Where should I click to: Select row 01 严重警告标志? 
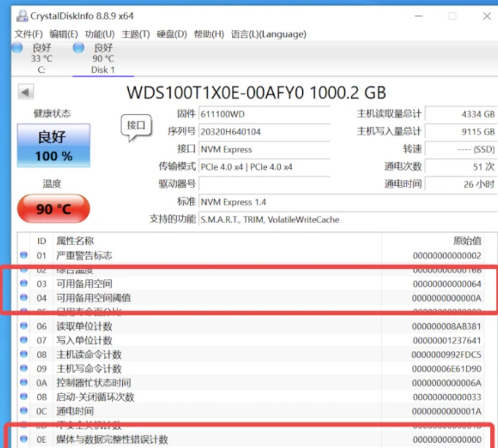[x=251, y=255]
